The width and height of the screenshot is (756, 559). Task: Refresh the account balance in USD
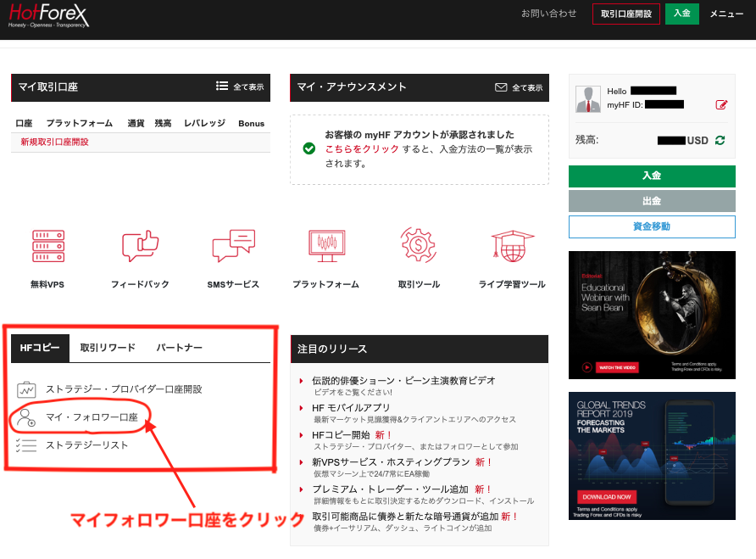pos(720,140)
